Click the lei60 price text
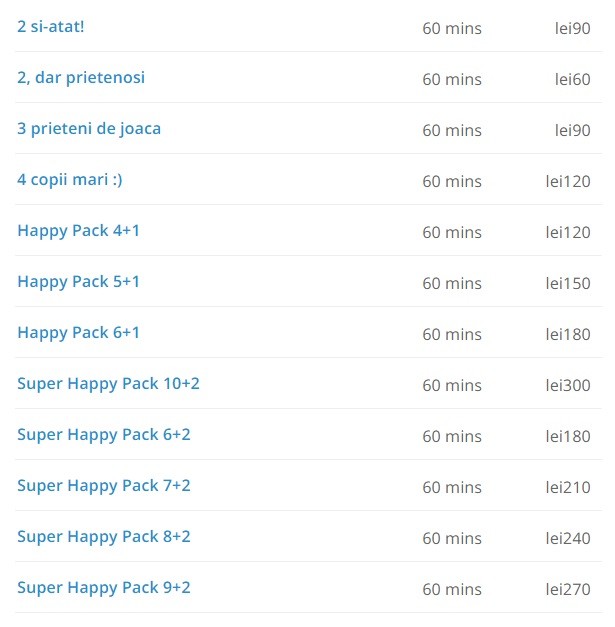The image size is (615, 627). (572, 79)
